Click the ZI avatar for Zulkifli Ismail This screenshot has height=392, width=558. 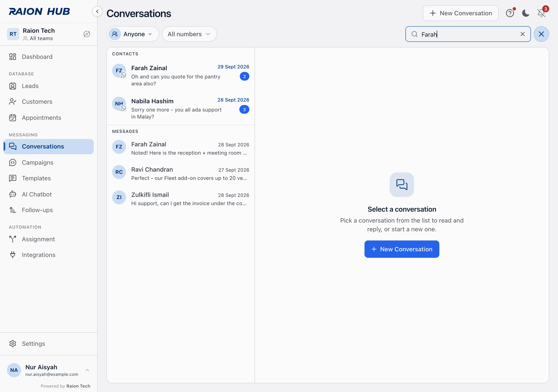(119, 197)
